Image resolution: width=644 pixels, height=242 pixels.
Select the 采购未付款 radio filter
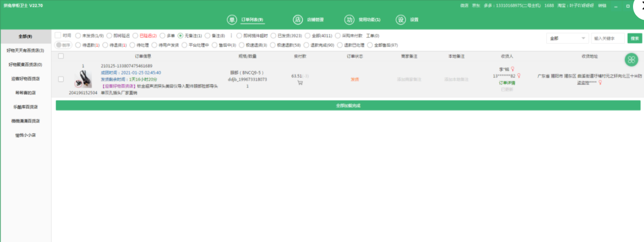tap(338, 36)
